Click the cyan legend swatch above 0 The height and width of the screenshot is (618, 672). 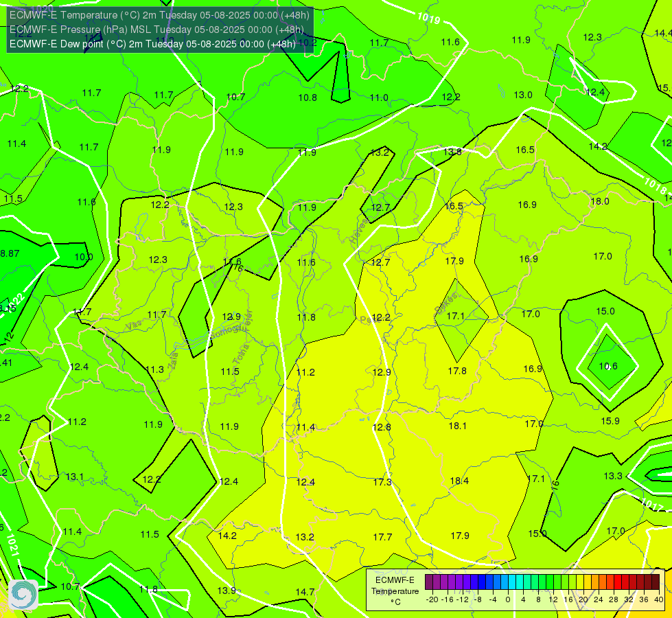click(x=512, y=582)
